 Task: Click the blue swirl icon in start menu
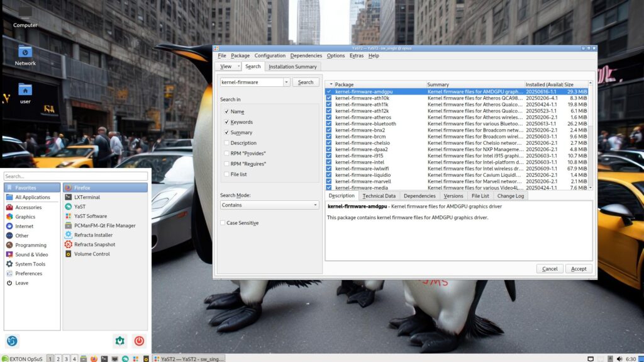(x=12, y=341)
